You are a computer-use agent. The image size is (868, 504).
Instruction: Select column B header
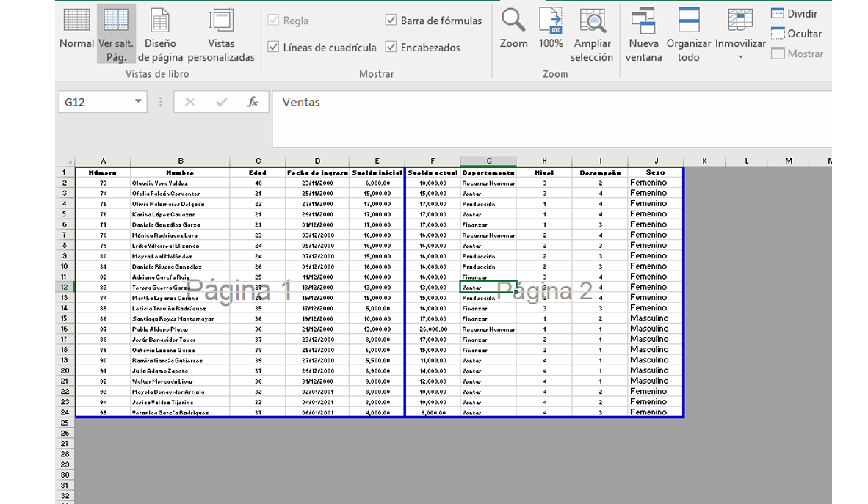click(x=181, y=161)
